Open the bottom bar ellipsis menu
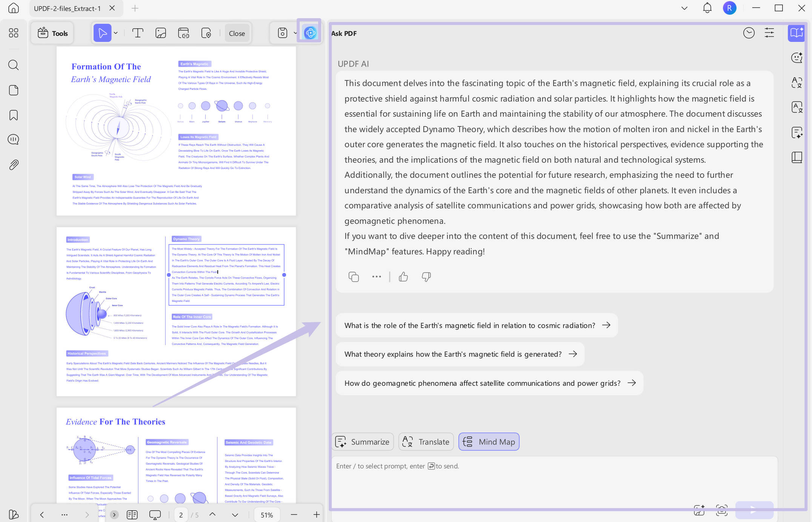Image resolution: width=812 pixels, height=522 pixels. 65,515
